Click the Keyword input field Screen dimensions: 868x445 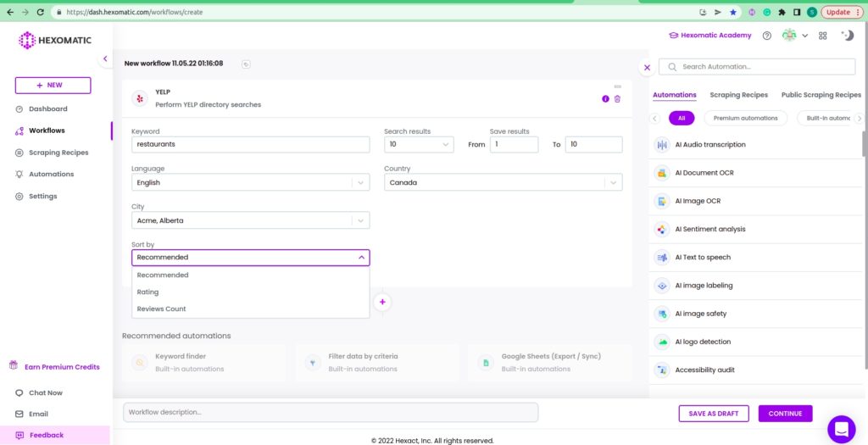(x=250, y=144)
